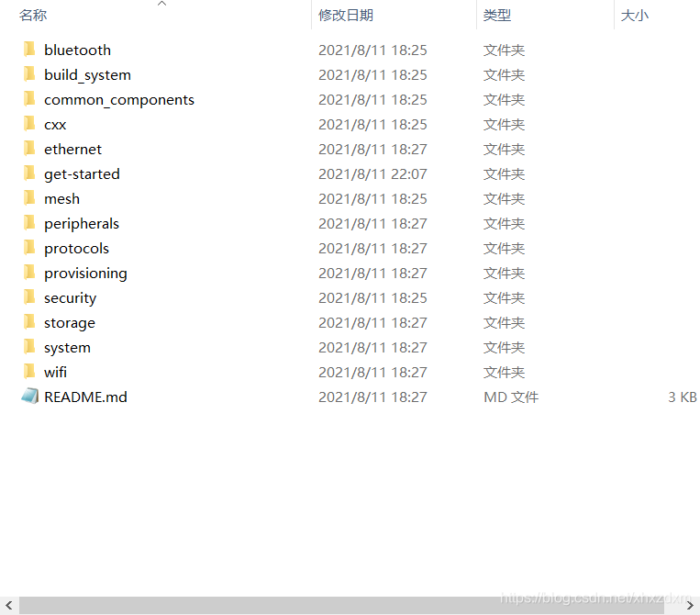The image size is (700, 615).
Task: Select the mesh folder name
Action: click(x=61, y=199)
